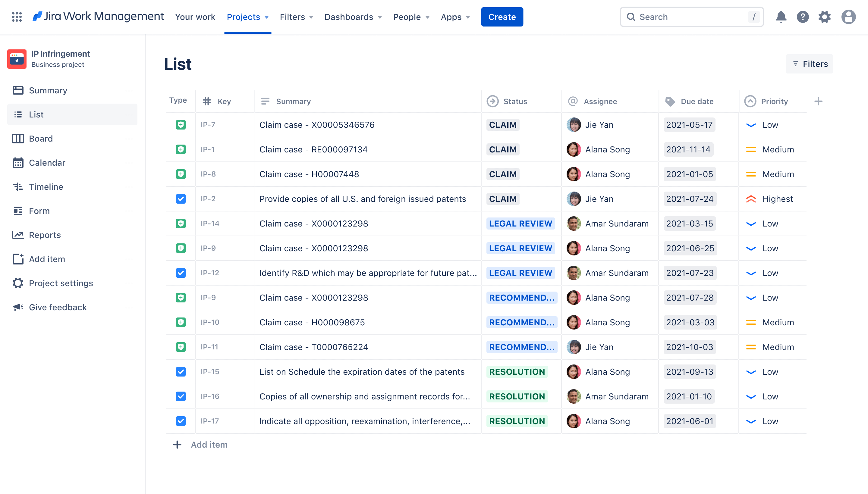Select the Calendar view icon
This screenshot has height=494, width=868.
tap(18, 162)
